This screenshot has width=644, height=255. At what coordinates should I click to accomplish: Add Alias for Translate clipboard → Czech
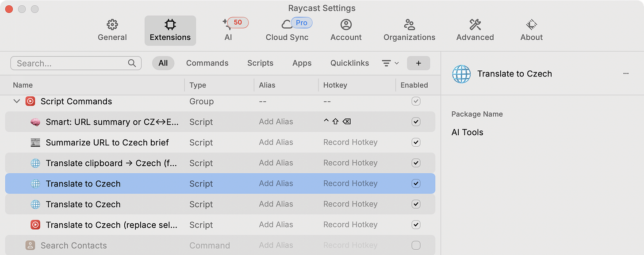click(x=276, y=163)
